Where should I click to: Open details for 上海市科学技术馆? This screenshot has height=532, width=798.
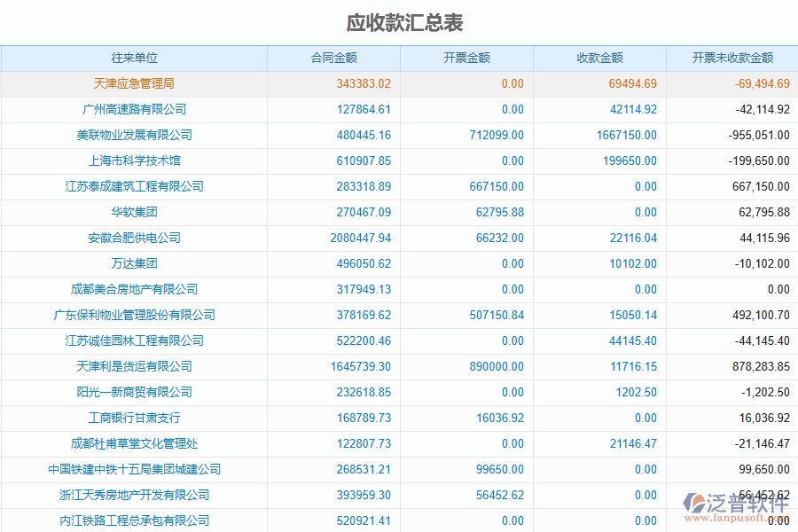coord(134,160)
